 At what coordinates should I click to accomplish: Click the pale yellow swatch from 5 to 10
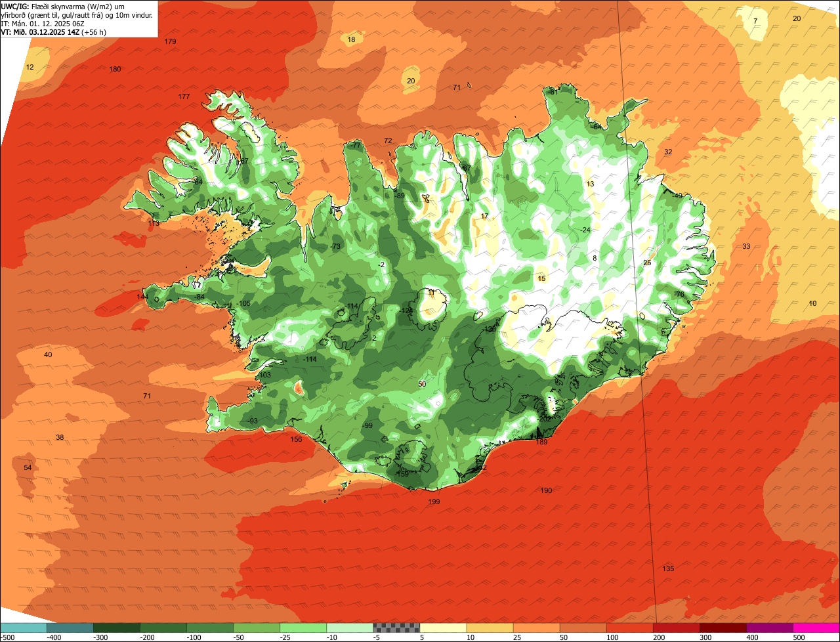pos(443,628)
